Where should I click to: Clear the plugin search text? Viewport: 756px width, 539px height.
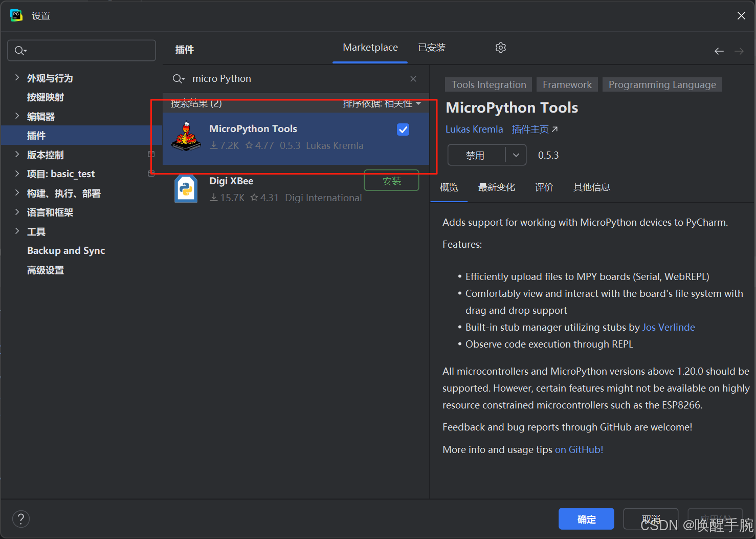(x=413, y=79)
